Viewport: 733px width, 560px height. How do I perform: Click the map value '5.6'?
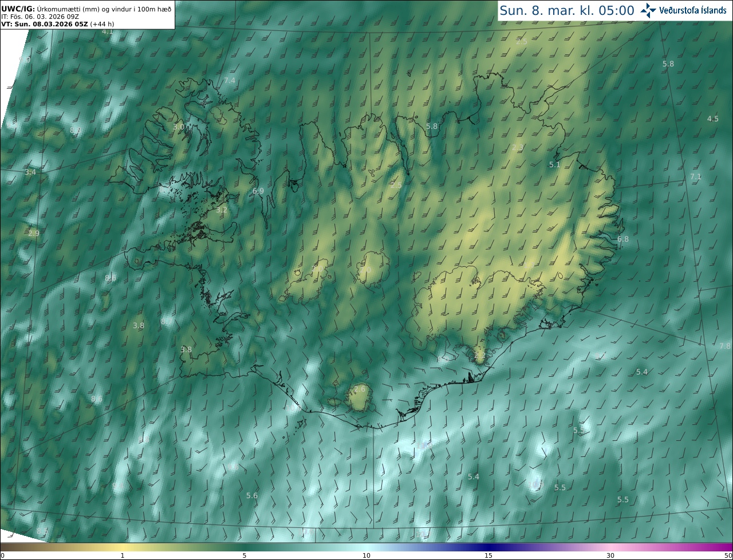[252, 496]
